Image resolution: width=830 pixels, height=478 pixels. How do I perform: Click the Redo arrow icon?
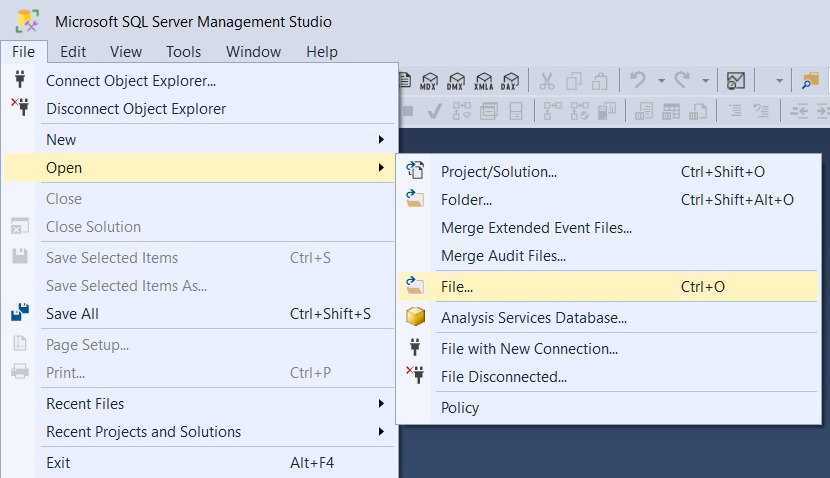click(x=682, y=80)
